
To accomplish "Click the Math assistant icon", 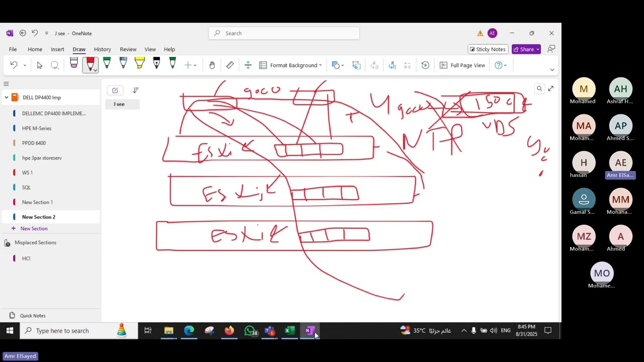I will coord(408,65).
